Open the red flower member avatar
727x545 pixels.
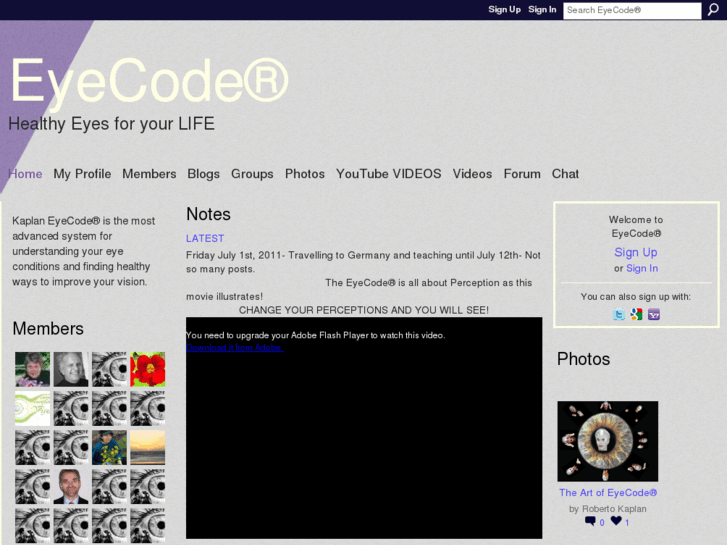pos(147,369)
